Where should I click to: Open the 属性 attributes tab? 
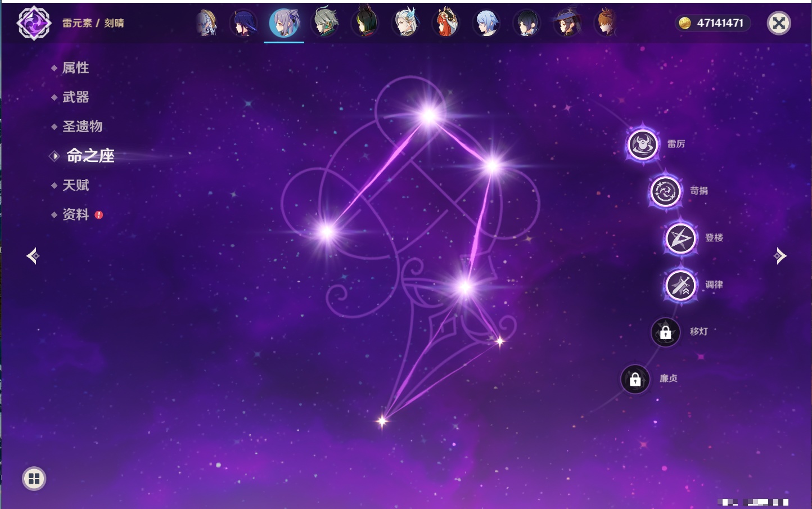pyautogui.click(x=75, y=68)
